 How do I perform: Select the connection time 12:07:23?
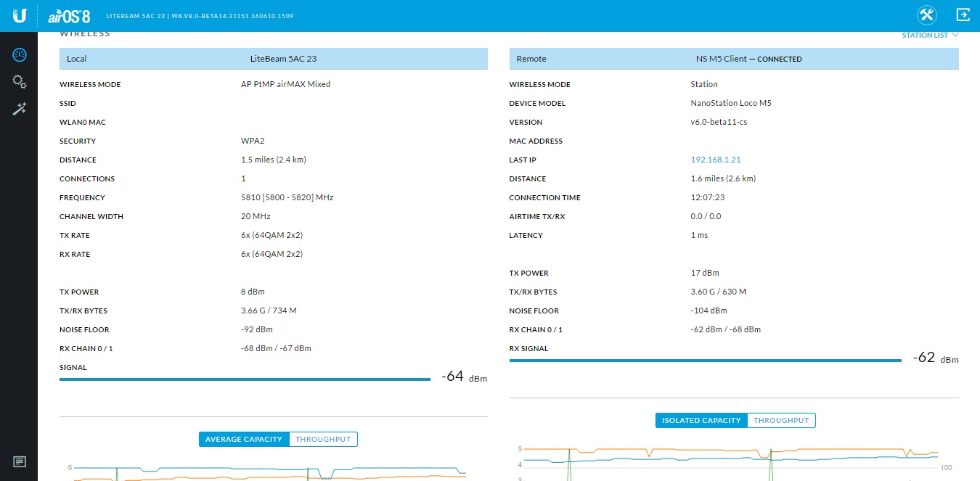[x=708, y=197]
